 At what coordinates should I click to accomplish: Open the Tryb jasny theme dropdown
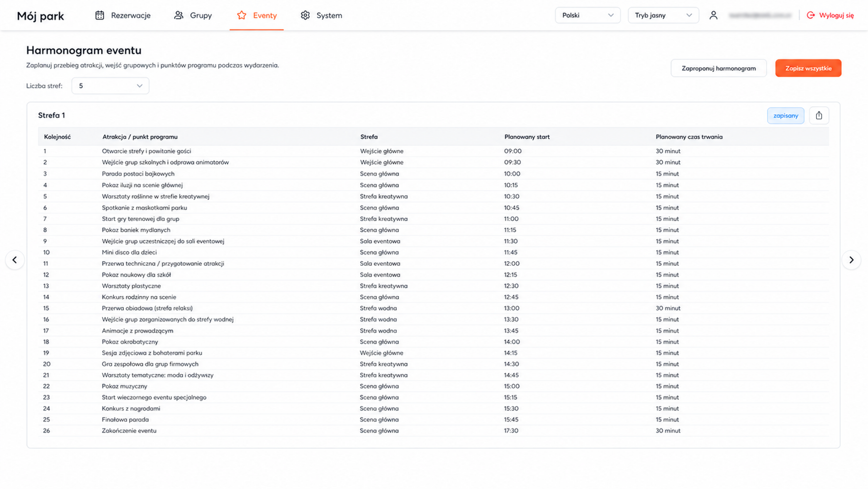[x=663, y=15]
